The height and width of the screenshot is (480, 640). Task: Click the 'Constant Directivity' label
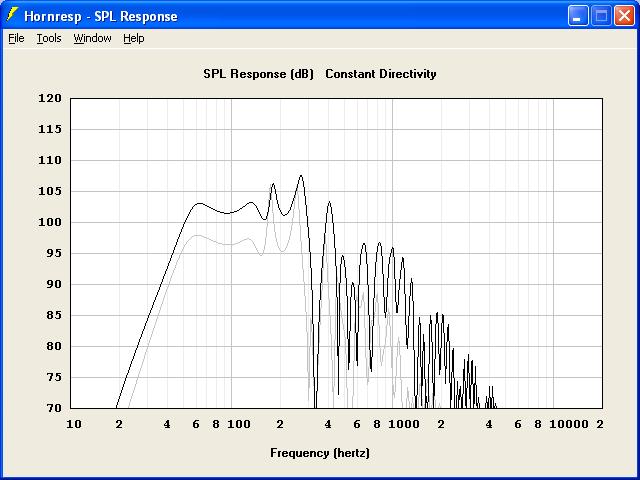pos(381,74)
